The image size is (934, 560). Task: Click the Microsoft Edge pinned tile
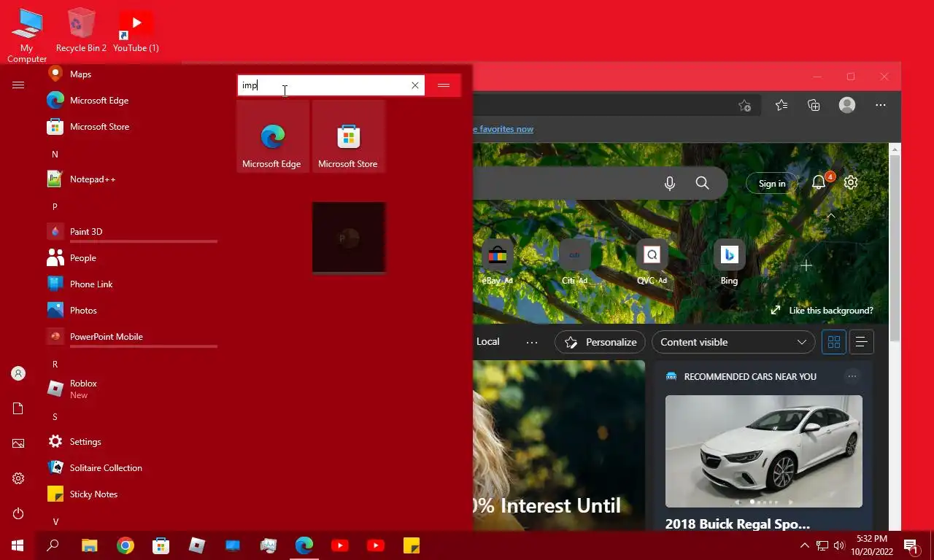[x=273, y=136]
